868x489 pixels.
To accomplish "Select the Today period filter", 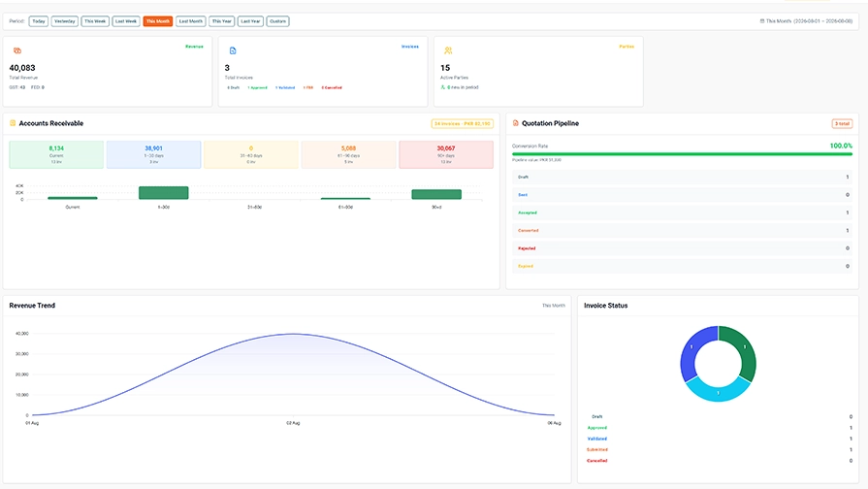I will pos(38,21).
